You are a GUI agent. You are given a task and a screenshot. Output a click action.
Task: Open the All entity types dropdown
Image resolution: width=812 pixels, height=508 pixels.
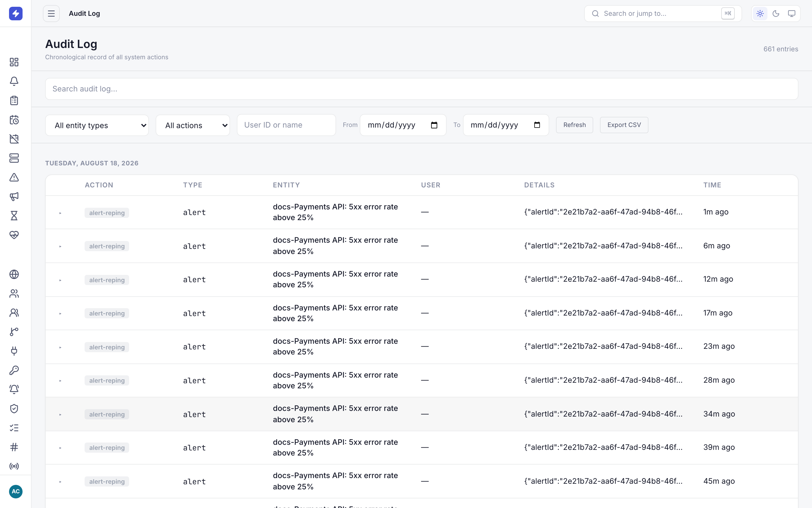tap(97, 125)
